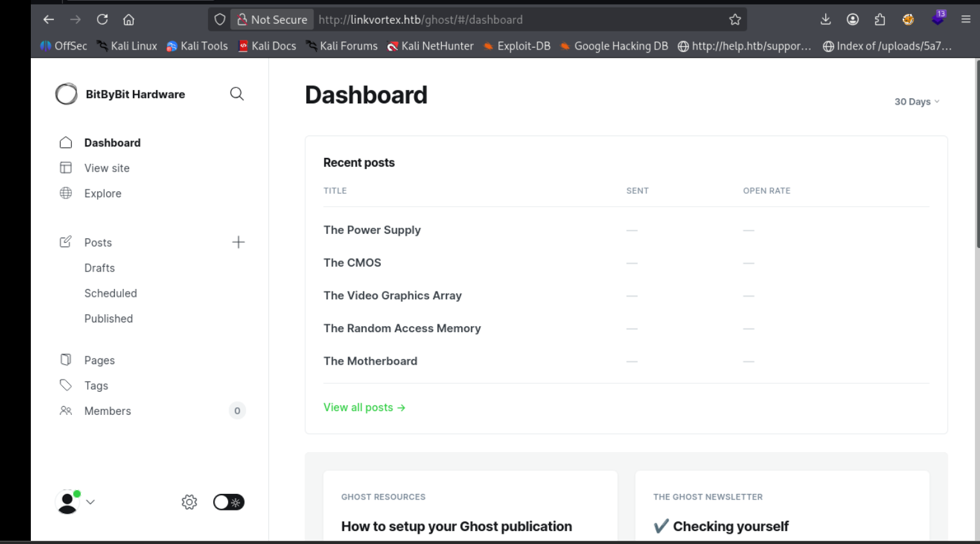Bookmark this page with the star icon
Image resolution: width=980 pixels, height=544 pixels.
click(735, 20)
